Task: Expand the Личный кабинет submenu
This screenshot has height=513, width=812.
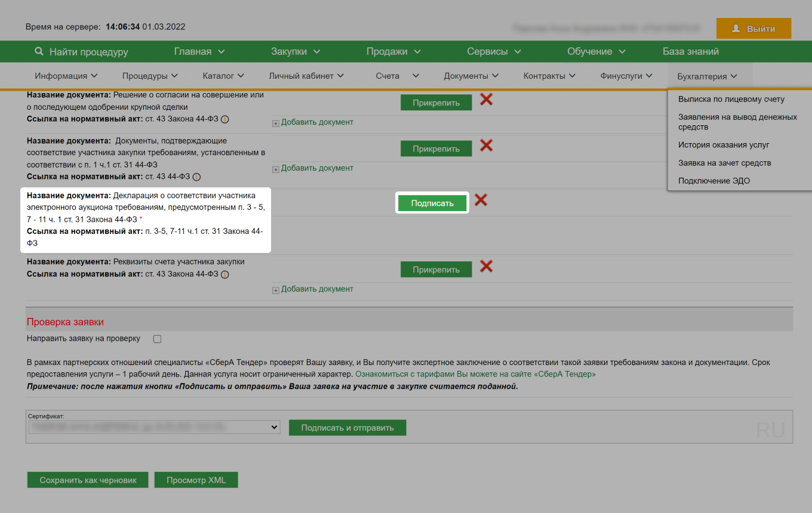Action: point(306,76)
